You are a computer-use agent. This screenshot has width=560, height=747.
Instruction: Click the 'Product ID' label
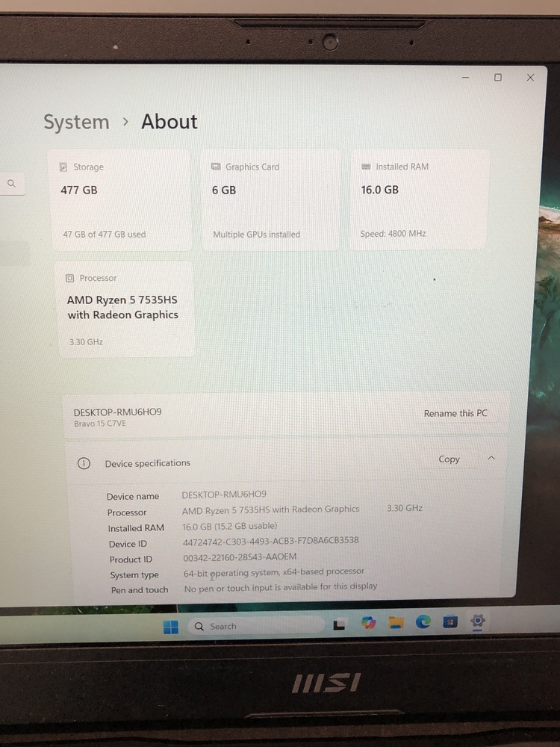pyautogui.click(x=131, y=560)
